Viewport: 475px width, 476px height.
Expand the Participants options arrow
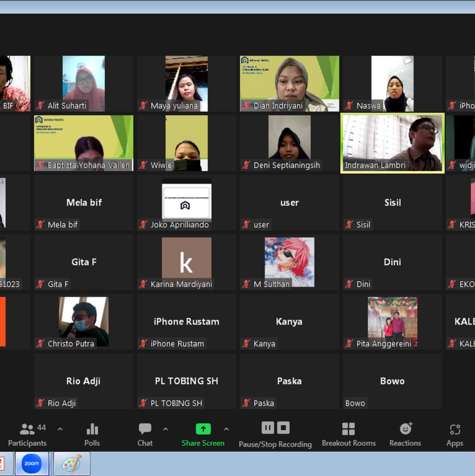(x=60, y=429)
